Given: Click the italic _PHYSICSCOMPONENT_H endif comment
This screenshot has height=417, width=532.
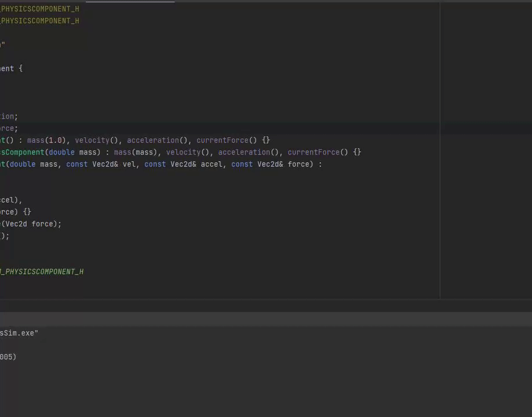Looking at the screenshot, I should pyautogui.click(x=42, y=272).
